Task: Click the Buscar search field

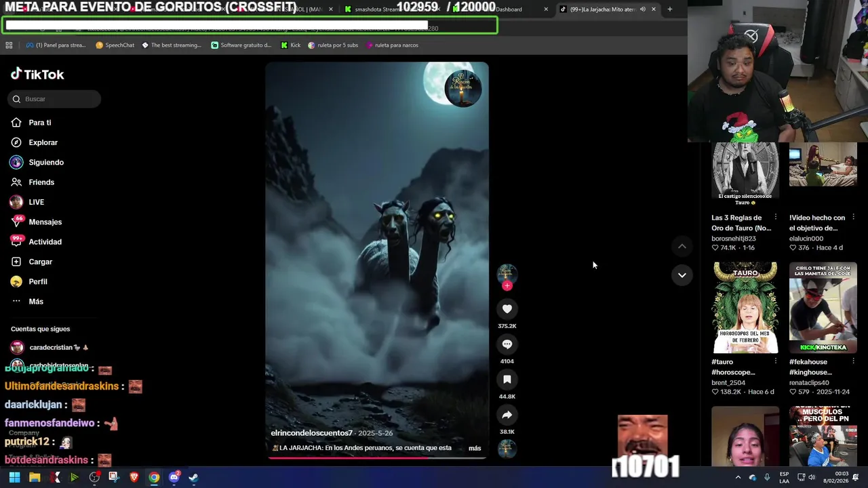Action: (54, 99)
